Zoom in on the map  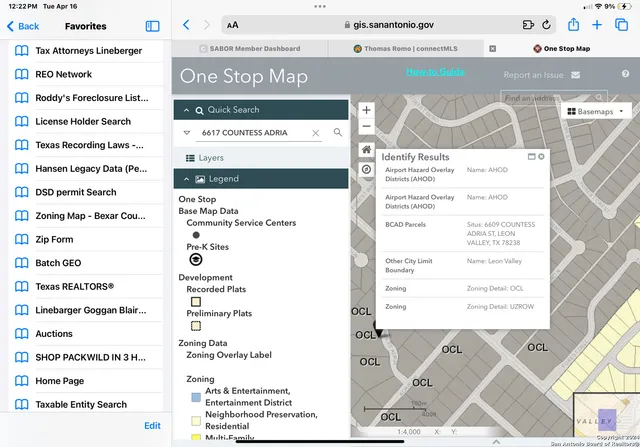click(366, 110)
